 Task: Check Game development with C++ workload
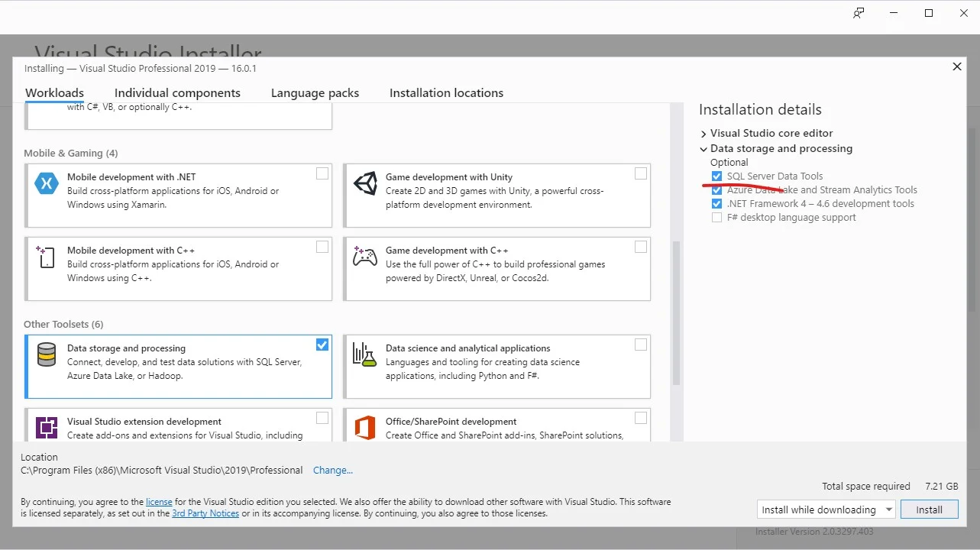pyautogui.click(x=641, y=247)
